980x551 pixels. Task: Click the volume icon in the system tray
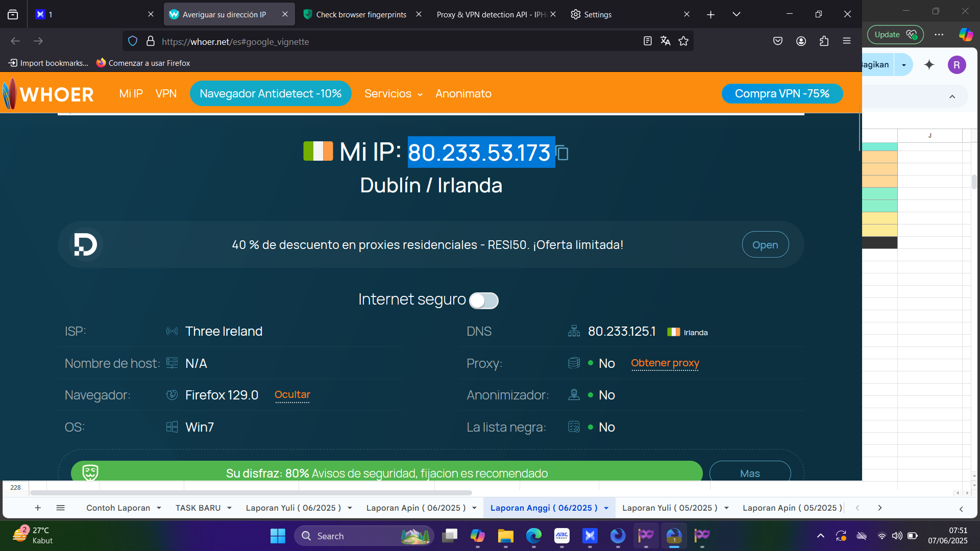coord(897,536)
